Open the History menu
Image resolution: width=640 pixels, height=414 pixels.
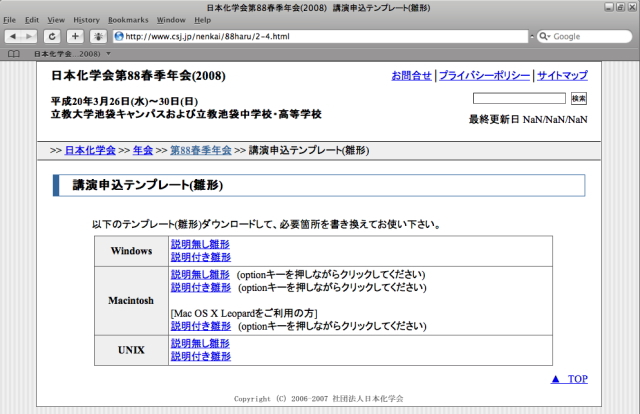point(86,20)
